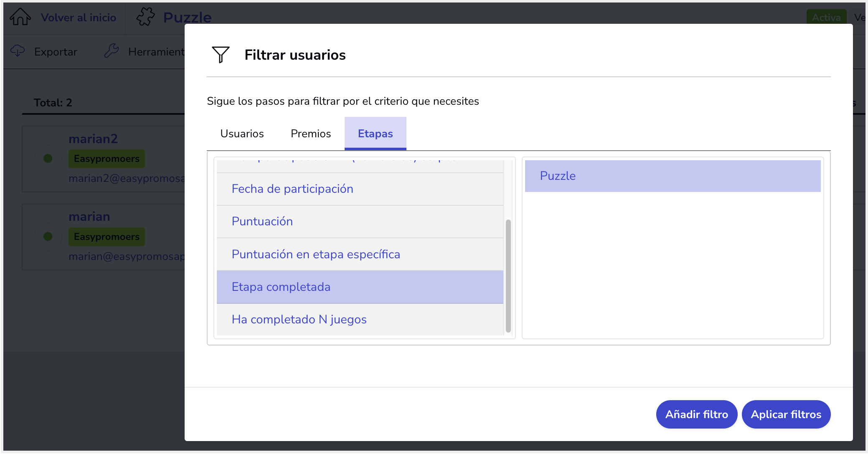The height and width of the screenshot is (454, 868).
Task: Select the Etapas tab
Action: (375, 134)
